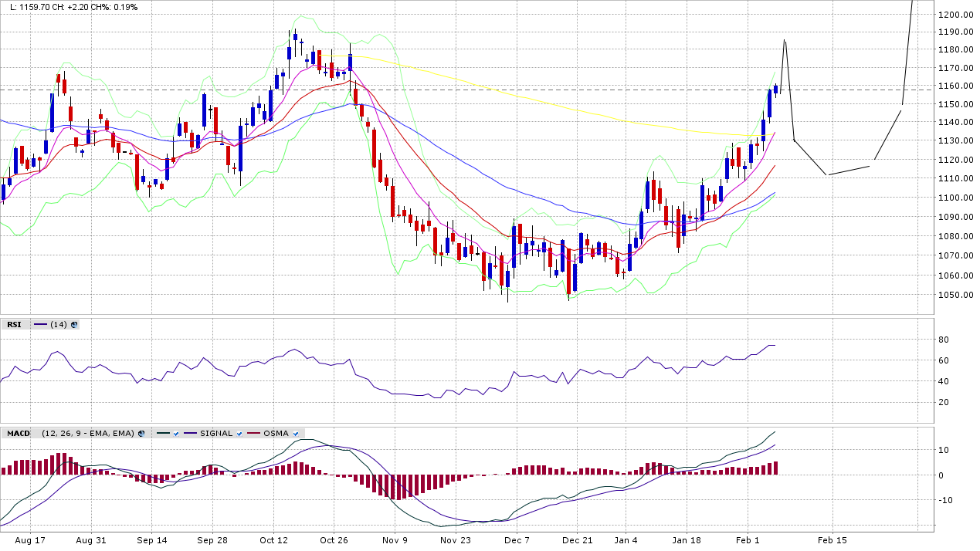Open MACD settings globe icon
The width and height of the screenshot is (980, 551).
click(141, 434)
